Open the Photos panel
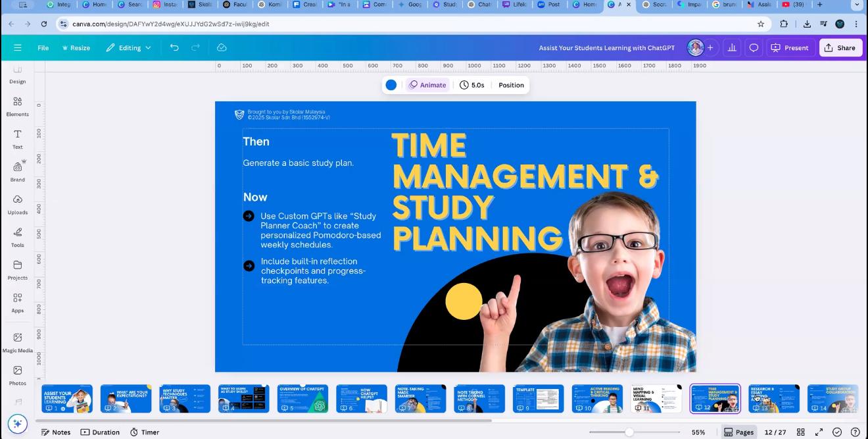Viewport: 868px width, 439px height. click(18, 375)
